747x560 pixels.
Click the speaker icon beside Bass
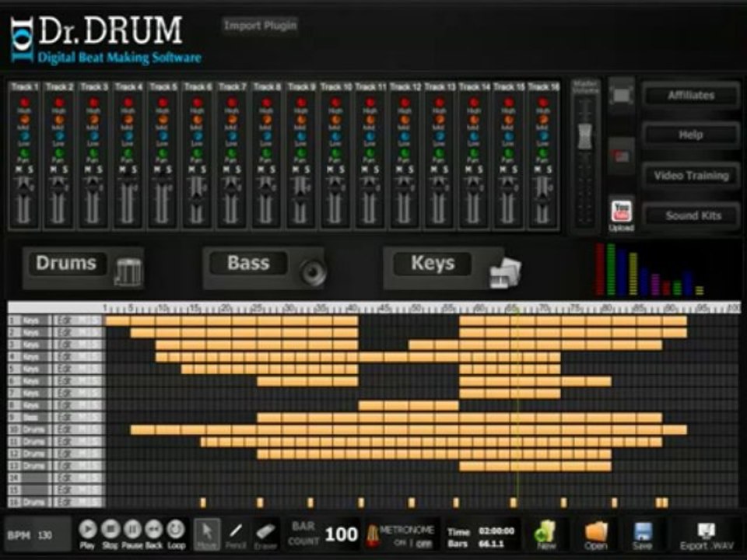click(313, 272)
